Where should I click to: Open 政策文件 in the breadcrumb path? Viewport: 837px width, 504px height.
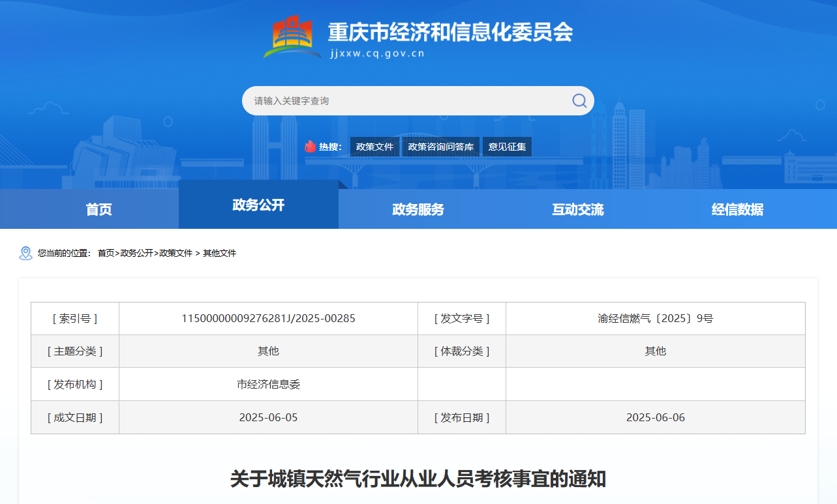pos(175,253)
